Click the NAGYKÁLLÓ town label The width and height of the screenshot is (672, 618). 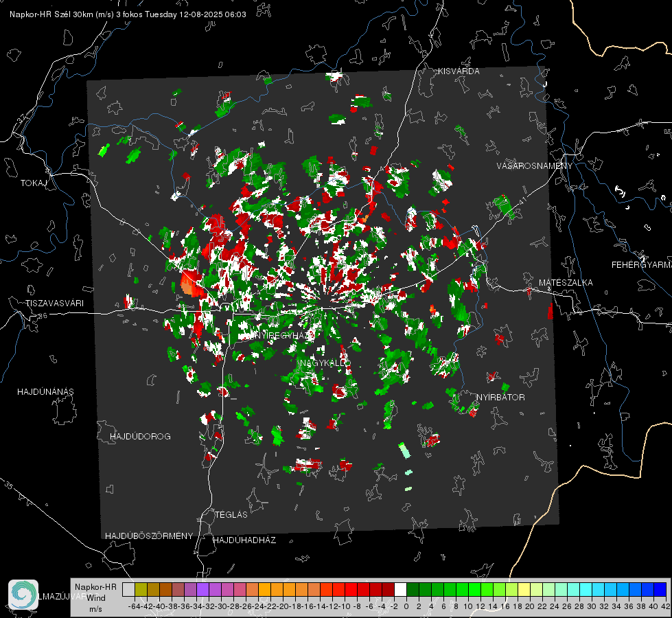pos(325,363)
